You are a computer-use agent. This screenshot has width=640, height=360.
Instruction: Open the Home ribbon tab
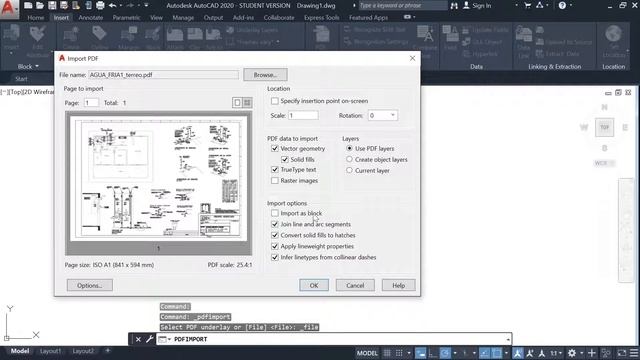coord(36,18)
